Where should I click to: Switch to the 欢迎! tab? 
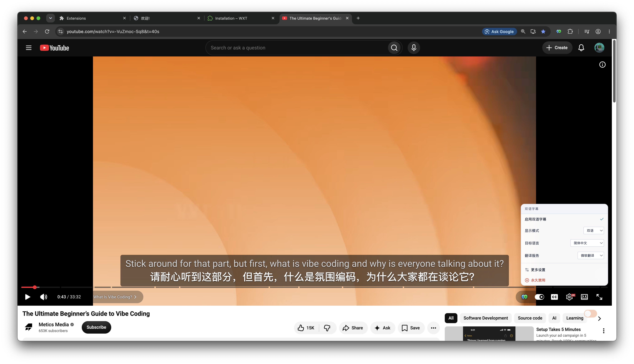point(167,18)
